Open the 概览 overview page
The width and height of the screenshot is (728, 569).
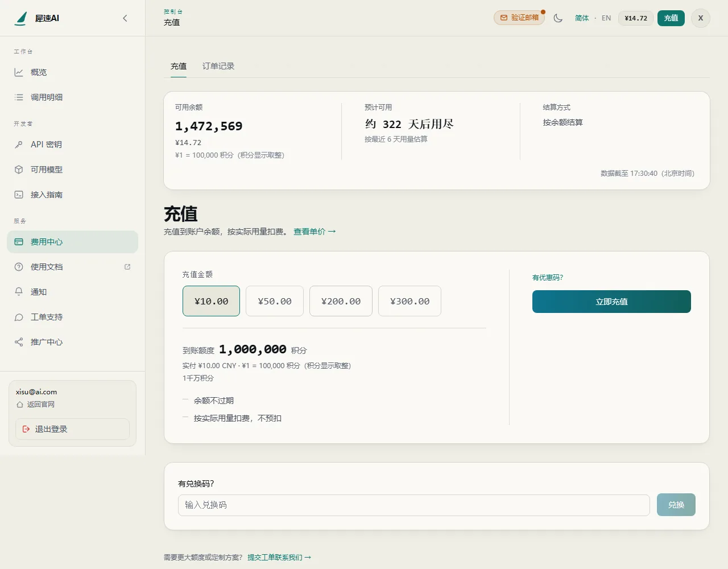[72, 72]
